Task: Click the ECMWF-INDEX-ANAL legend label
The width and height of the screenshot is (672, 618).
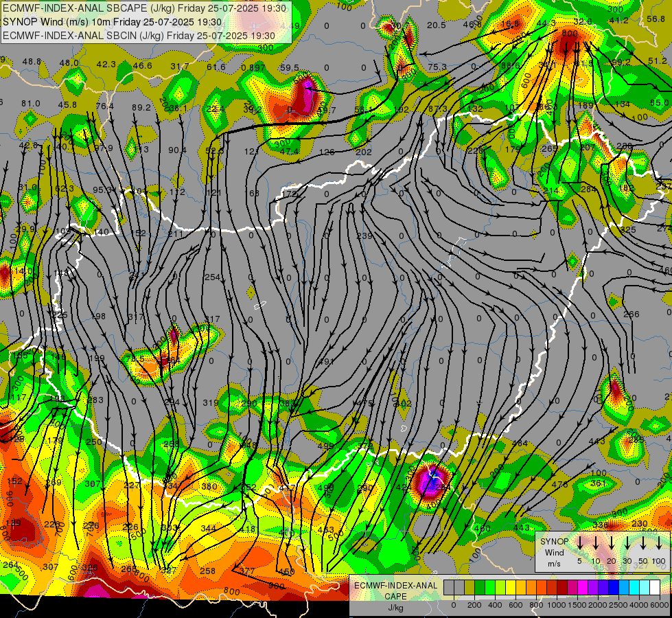Action: coord(395,586)
